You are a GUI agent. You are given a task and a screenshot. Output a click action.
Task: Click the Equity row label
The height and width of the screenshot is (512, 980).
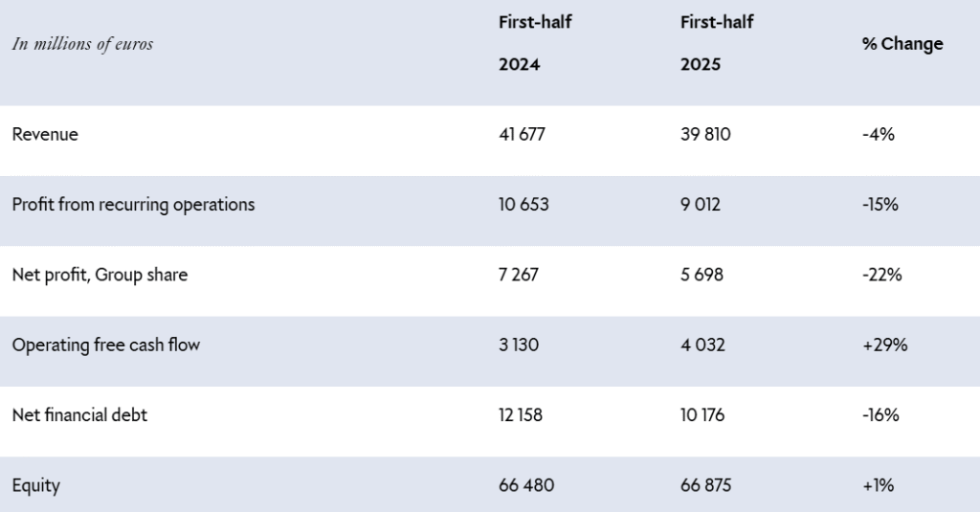point(36,486)
